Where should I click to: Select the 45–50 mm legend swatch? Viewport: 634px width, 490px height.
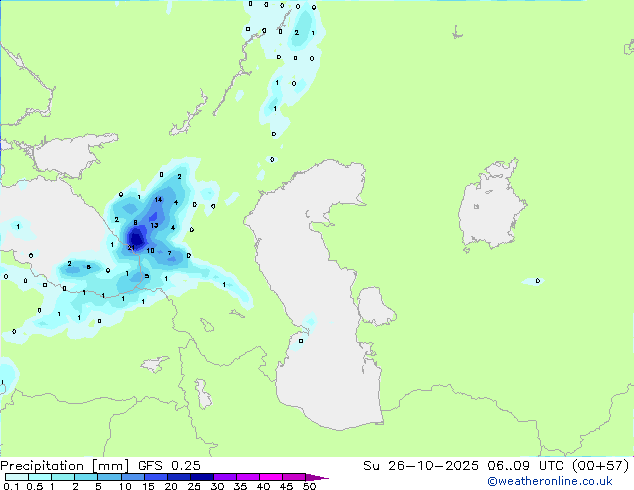[294, 477]
